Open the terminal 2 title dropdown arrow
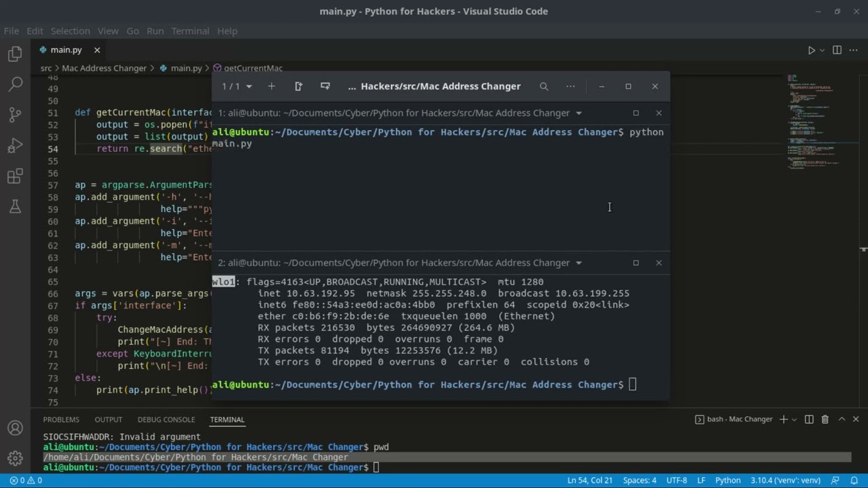This screenshot has height=488, width=868. [578, 263]
